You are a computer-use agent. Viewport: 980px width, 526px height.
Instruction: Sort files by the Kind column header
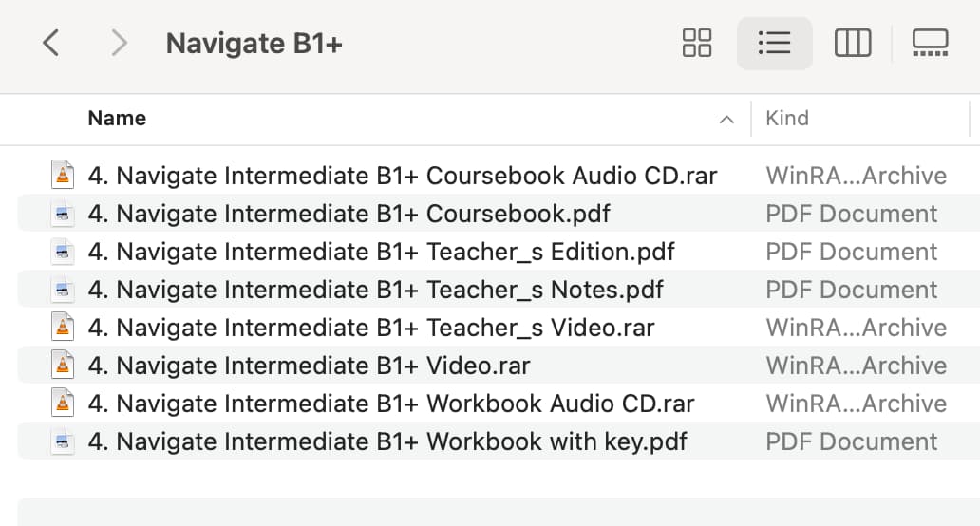click(787, 118)
